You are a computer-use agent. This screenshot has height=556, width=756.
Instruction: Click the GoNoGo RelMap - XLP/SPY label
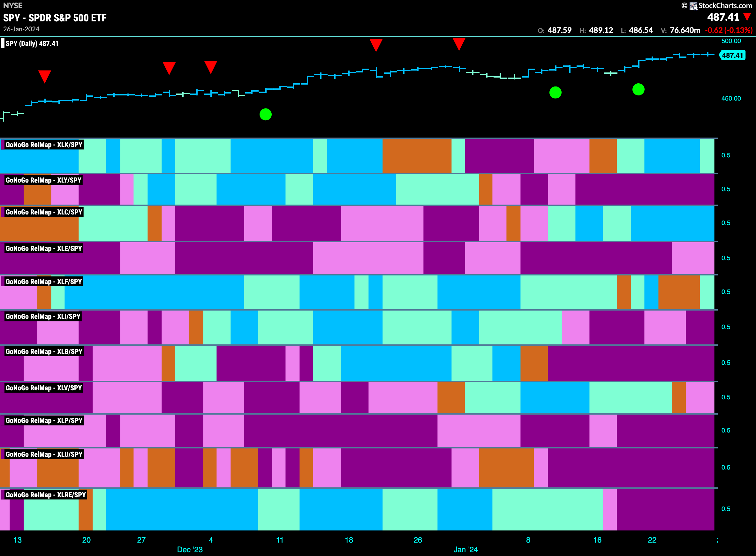pyautogui.click(x=44, y=420)
